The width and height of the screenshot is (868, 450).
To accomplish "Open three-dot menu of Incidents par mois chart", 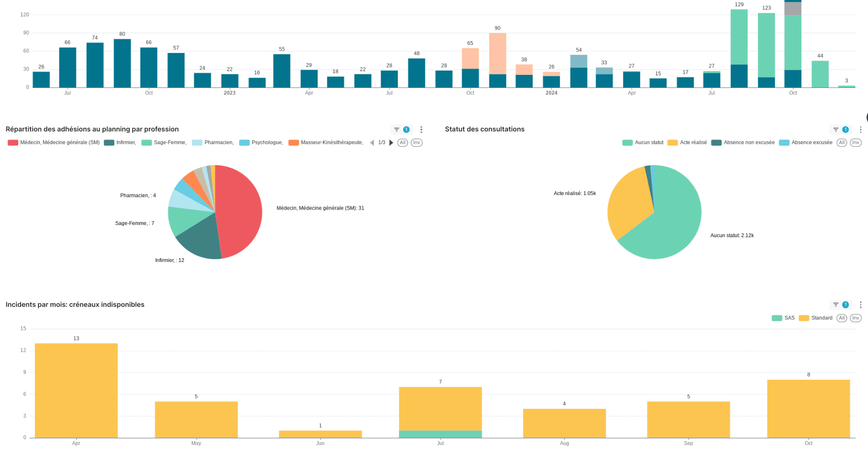I will 861,305.
